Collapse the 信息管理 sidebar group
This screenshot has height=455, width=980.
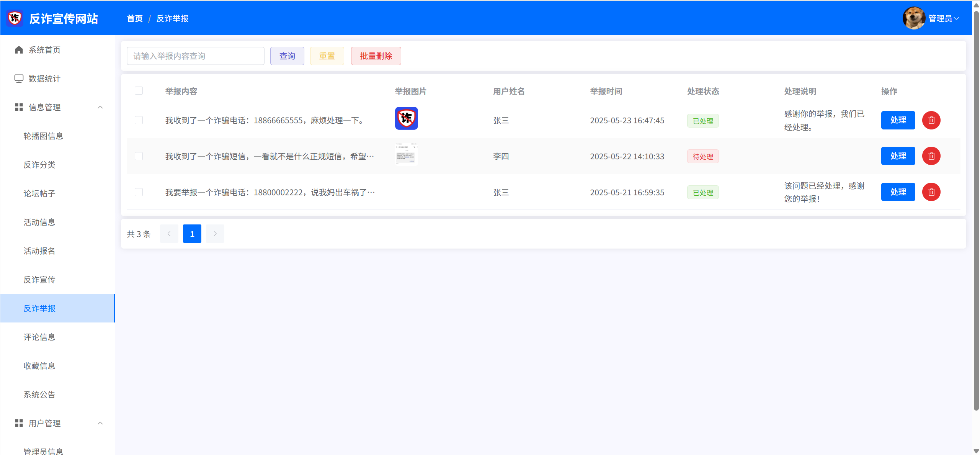[x=100, y=107]
